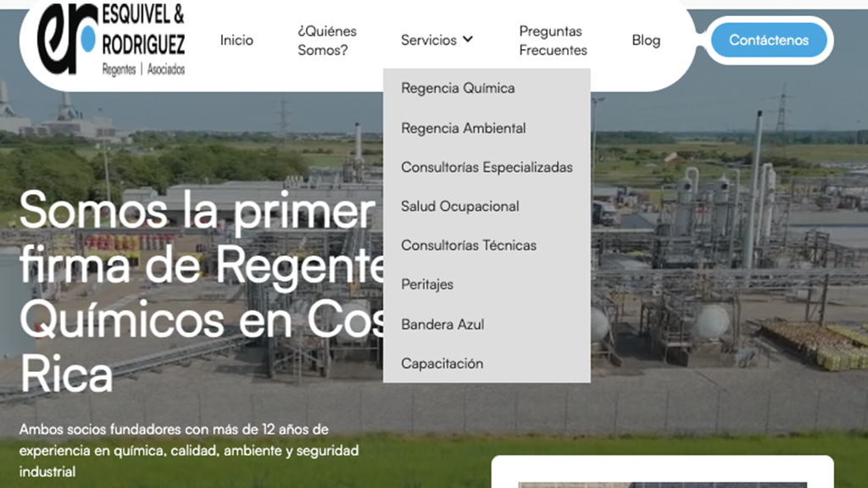The width and height of the screenshot is (868, 488).
Task: Select Regencia Ambiental from the menu
Action: (464, 128)
